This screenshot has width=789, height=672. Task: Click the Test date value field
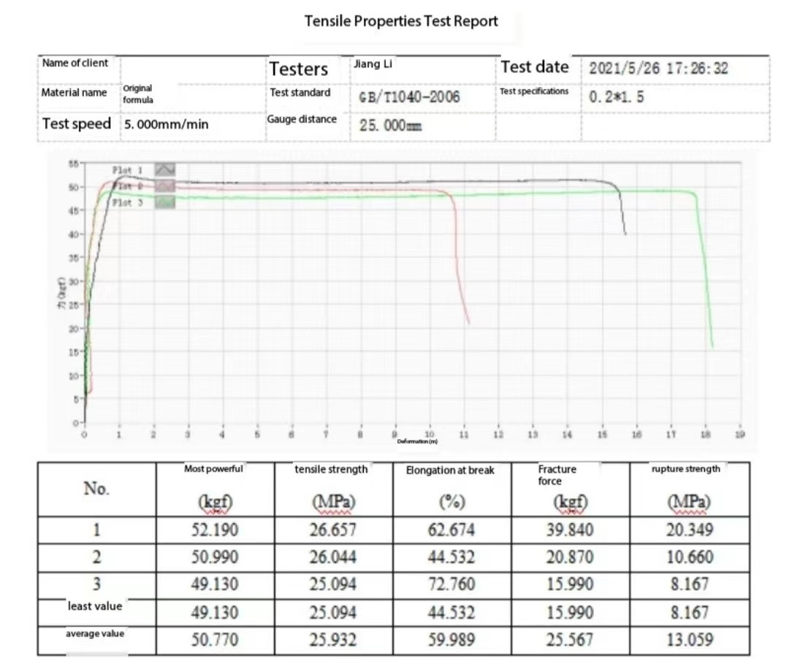pyautogui.click(x=659, y=69)
